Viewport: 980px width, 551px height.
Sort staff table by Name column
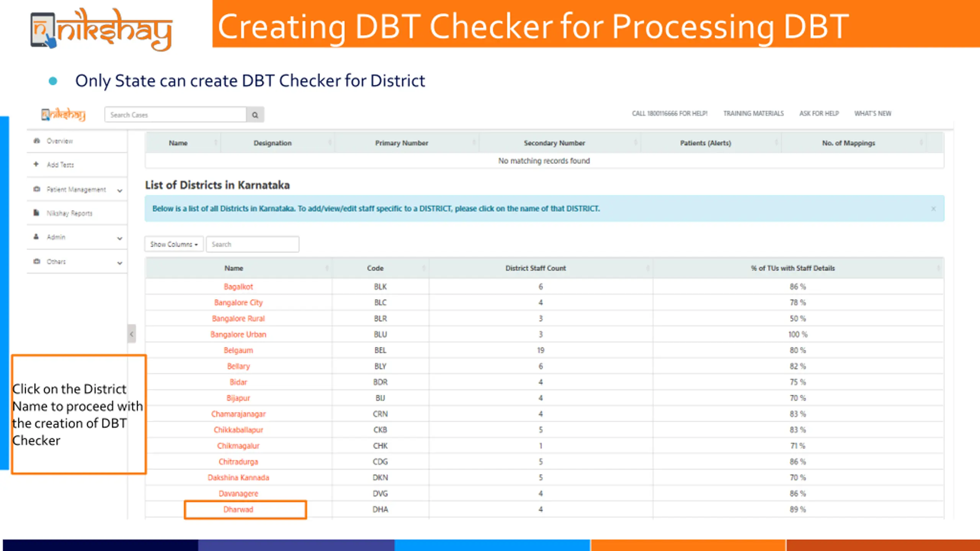click(x=183, y=143)
